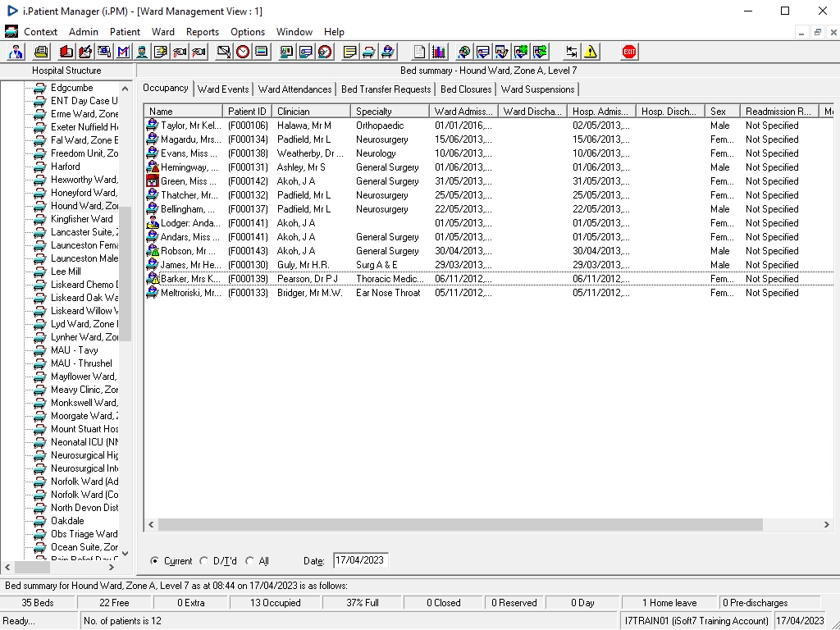Click the red book toolbar icon
Image resolution: width=840 pixels, height=630 pixels.
pos(66,52)
